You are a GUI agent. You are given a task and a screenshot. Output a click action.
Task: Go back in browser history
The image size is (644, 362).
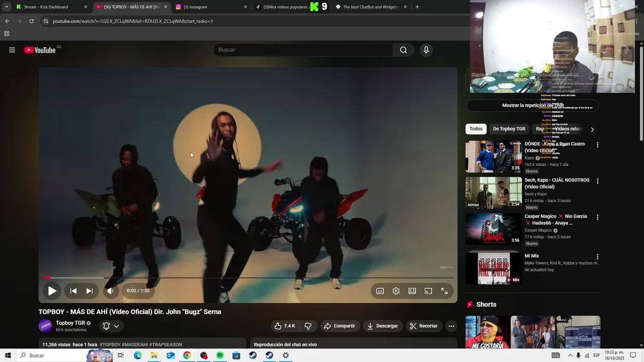pos(7,21)
